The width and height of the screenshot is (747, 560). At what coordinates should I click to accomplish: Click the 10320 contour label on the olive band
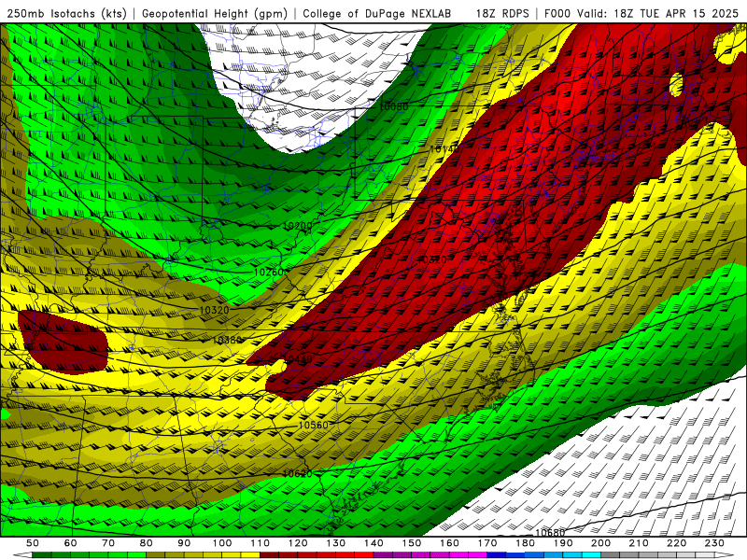coord(214,310)
